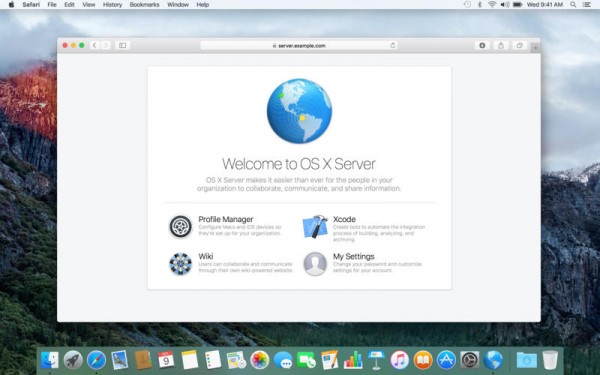600x375 pixels.
Task: Open Wi-Fi status menu
Action: coord(492,5)
